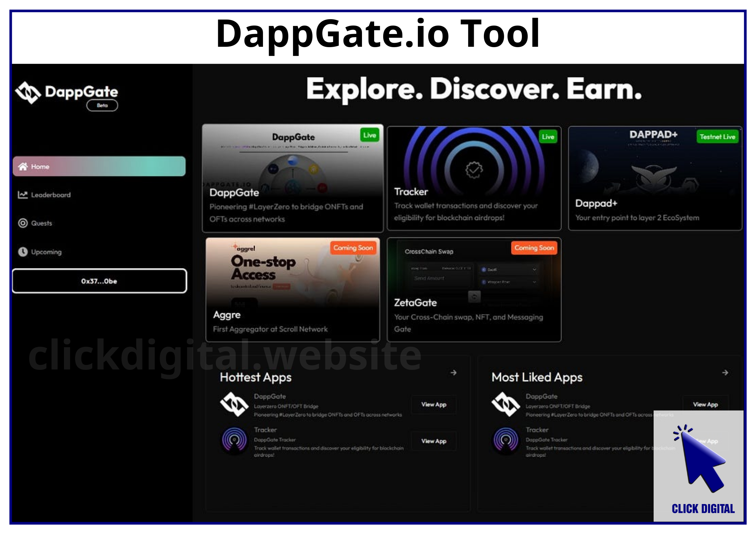
Task: Open the Home menu item
Action: [x=99, y=166]
